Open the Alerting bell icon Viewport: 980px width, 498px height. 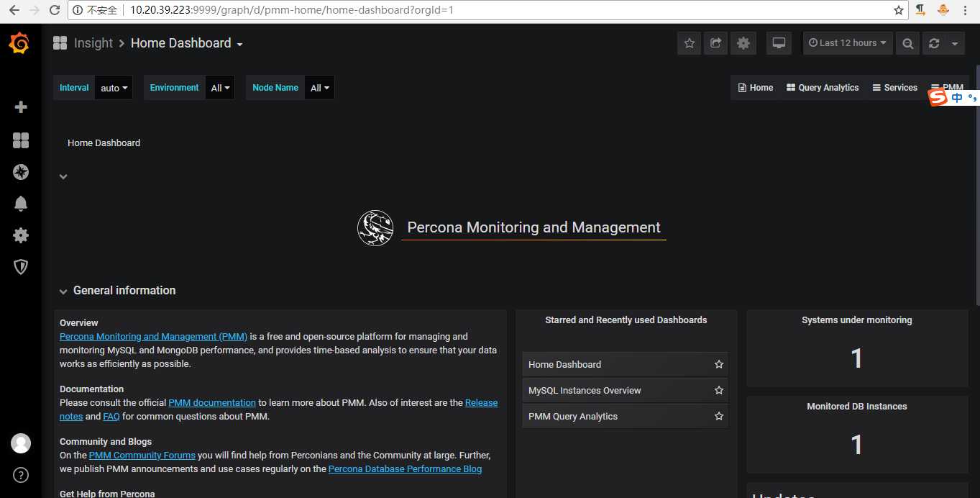[21, 204]
